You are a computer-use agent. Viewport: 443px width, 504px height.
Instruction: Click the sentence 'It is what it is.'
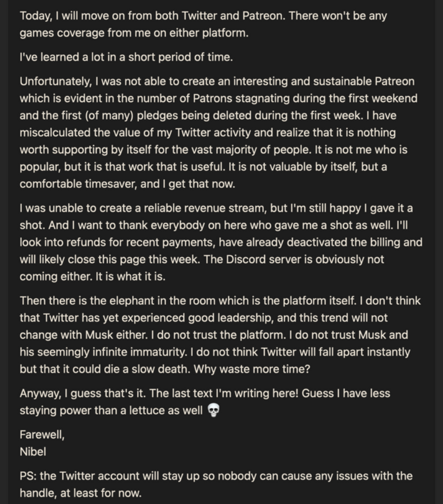coord(130,276)
